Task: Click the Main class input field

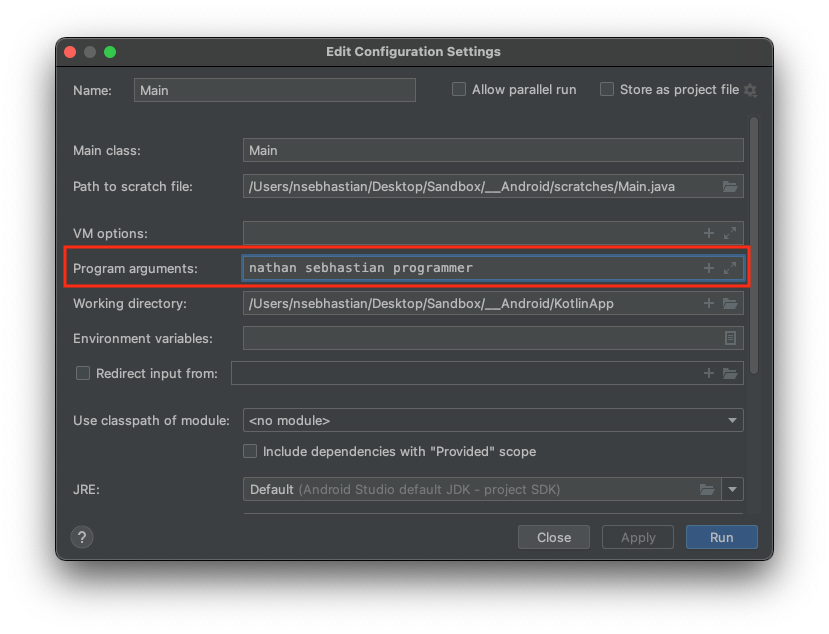Action: click(x=493, y=151)
